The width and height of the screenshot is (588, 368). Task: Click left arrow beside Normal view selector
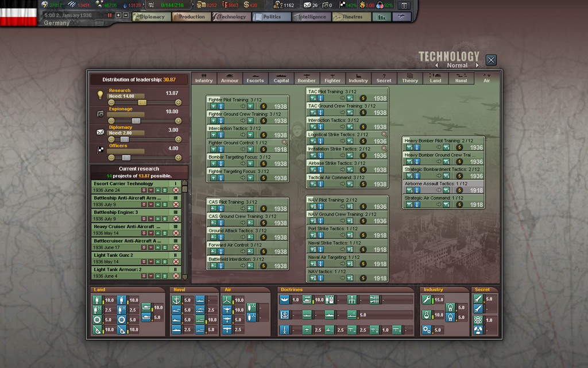(436, 66)
